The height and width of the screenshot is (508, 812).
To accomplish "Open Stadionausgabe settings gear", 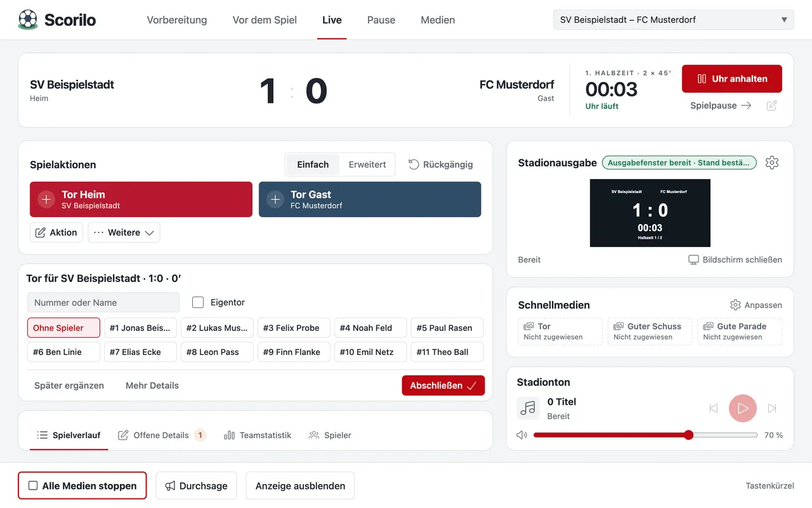I will [772, 163].
